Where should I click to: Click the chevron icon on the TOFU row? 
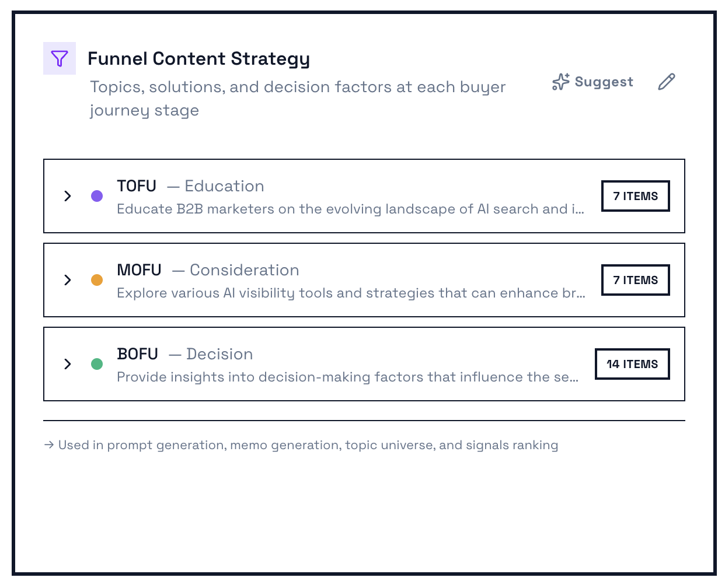(67, 196)
